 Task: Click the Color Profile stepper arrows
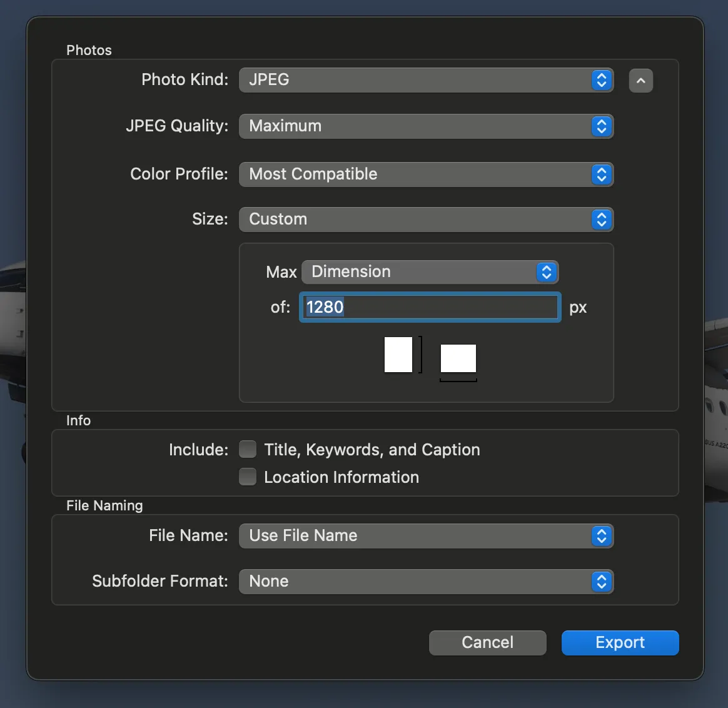click(600, 174)
